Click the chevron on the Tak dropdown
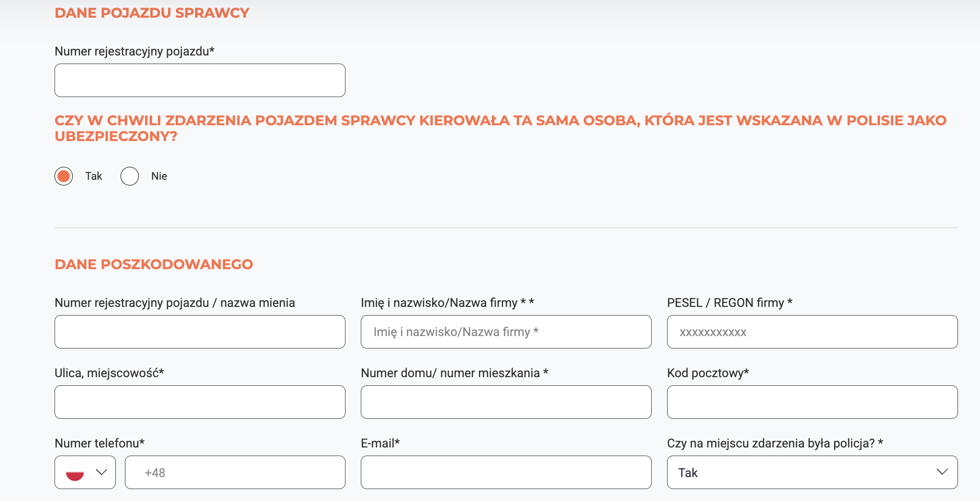Screen dimensions: 980x501 942,472
